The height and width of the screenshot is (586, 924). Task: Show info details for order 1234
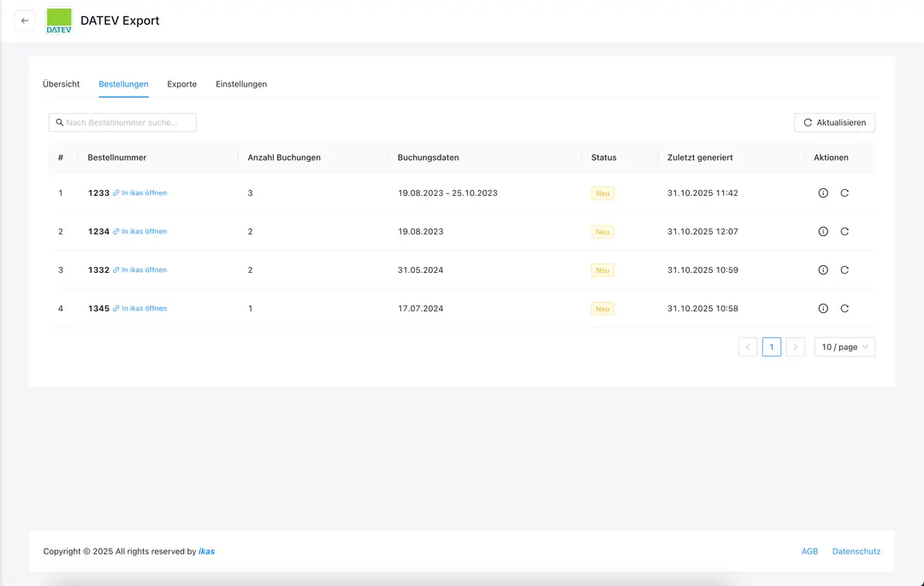[823, 232]
